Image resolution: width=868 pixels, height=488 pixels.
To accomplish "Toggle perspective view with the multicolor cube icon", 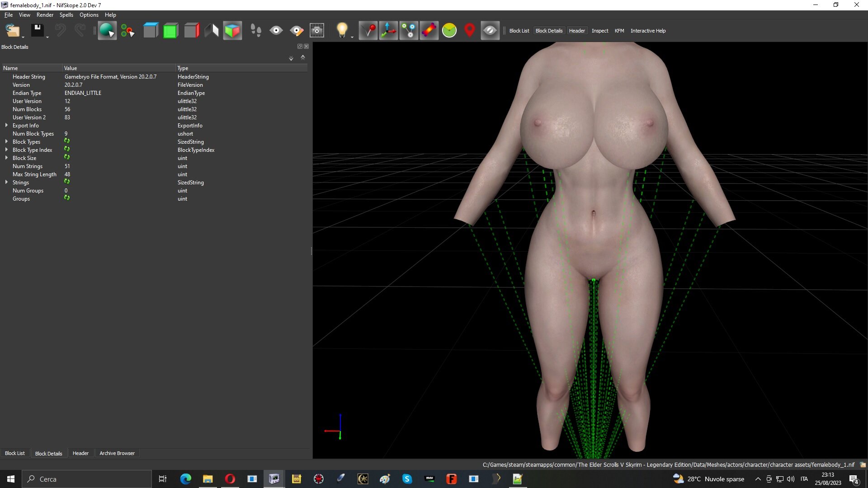I will [x=232, y=31].
